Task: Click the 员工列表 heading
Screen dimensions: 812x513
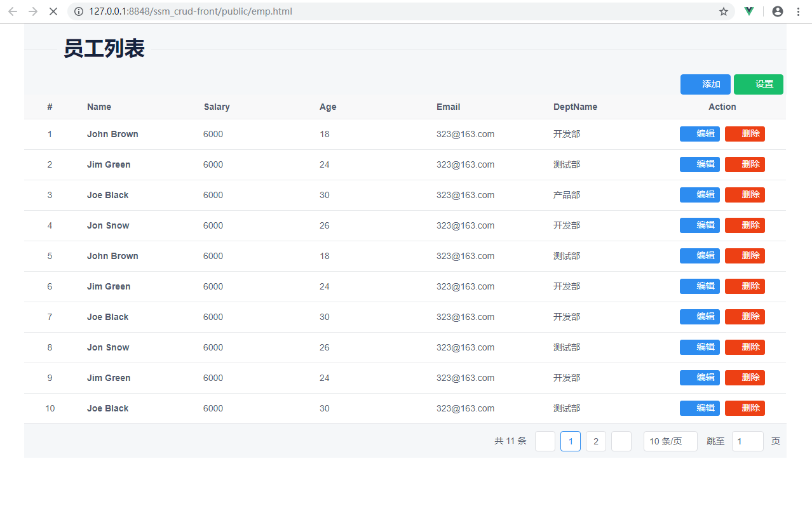Action: click(x=104, y=48)
